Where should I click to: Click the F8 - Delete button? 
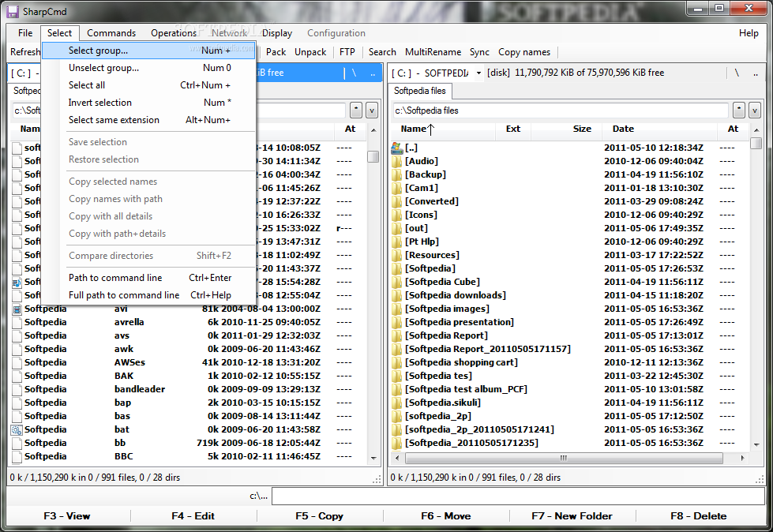point(699,515)
